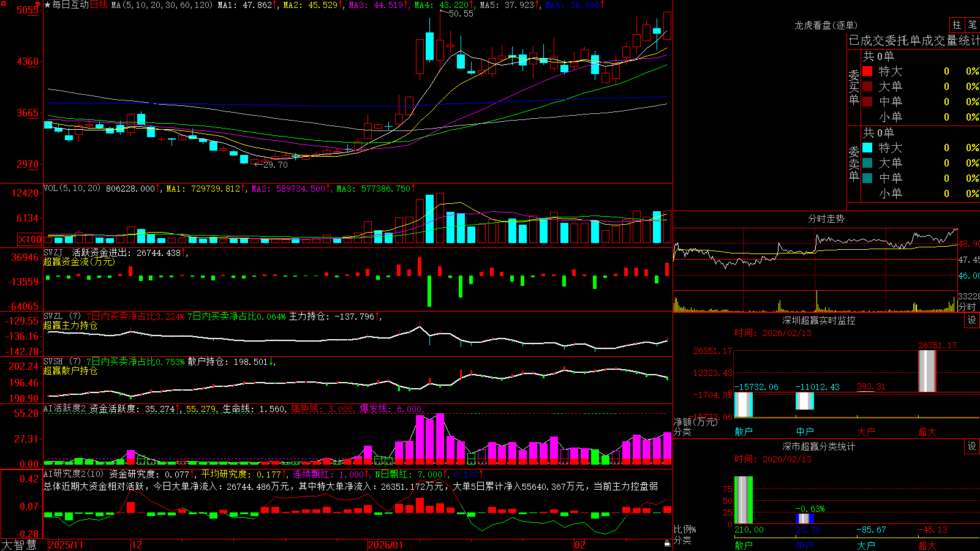Image resolution: width=980 pixels, height=551 pixels.
Task: Click cyan 特大 swatch in 委卖单
Action: [x=867, y=148]
